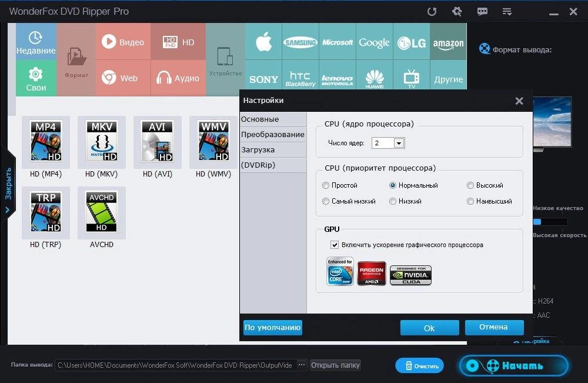This screenshot has width=588, height=383.
Task: Select the Аудио format category
Action: (178, 78)
